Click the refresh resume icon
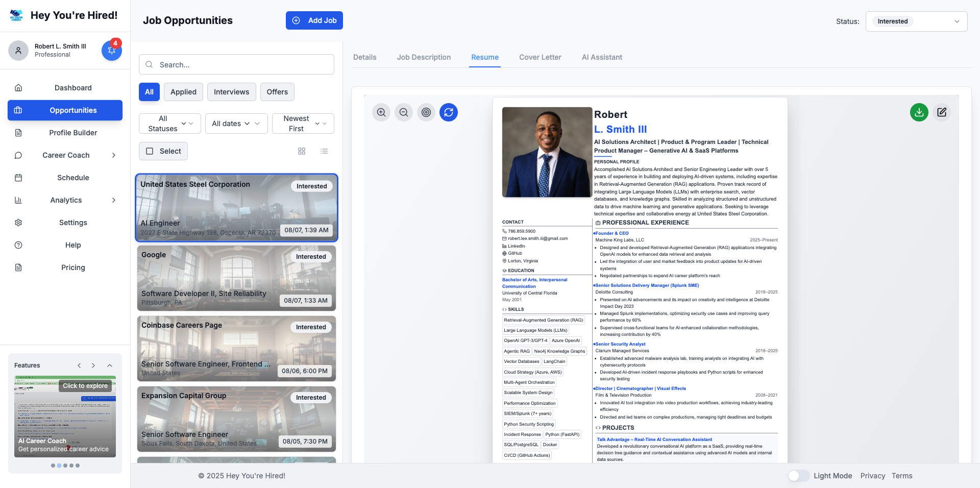980x488 pixels. [x=449, y=112]
